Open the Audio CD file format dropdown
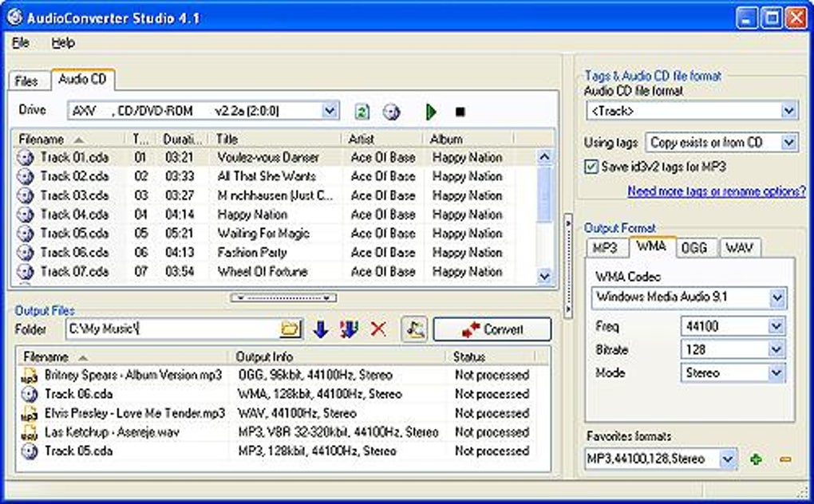814x504 pixels. coord(787,110)
